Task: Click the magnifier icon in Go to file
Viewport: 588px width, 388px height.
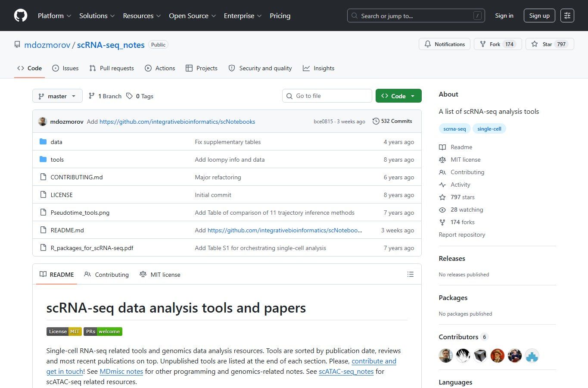Action: (289, 96)
